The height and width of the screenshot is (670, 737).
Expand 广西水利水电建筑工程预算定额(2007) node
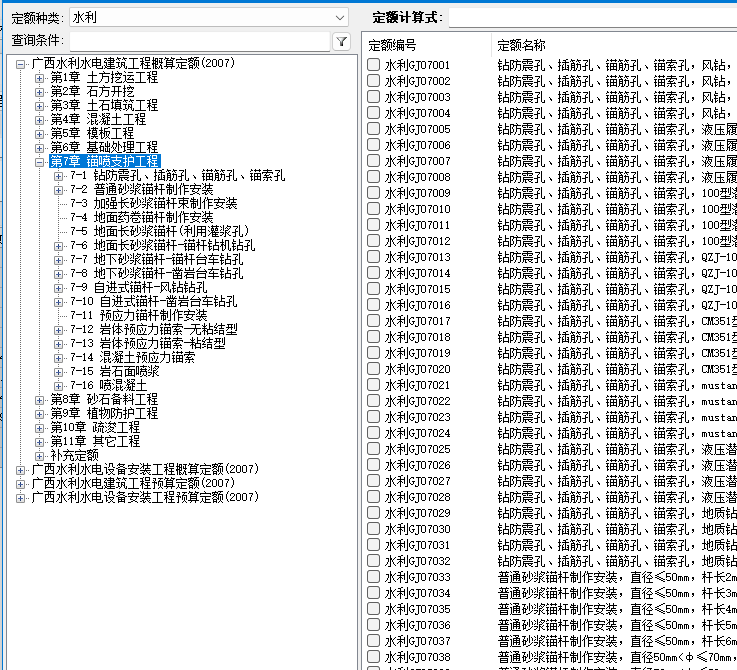pos(20,484)
